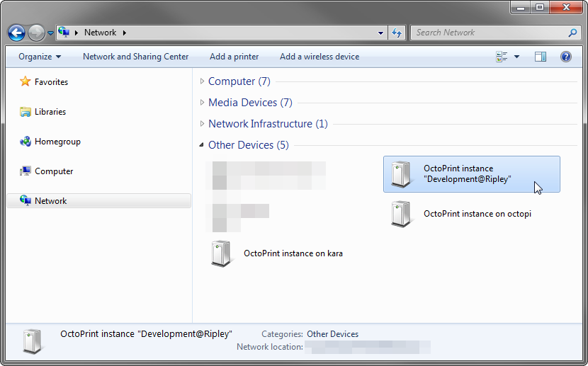
Task: Select OctoPrint instance "Development@Ripley" device
Action: pyautogui.click(x=468, y=174)
